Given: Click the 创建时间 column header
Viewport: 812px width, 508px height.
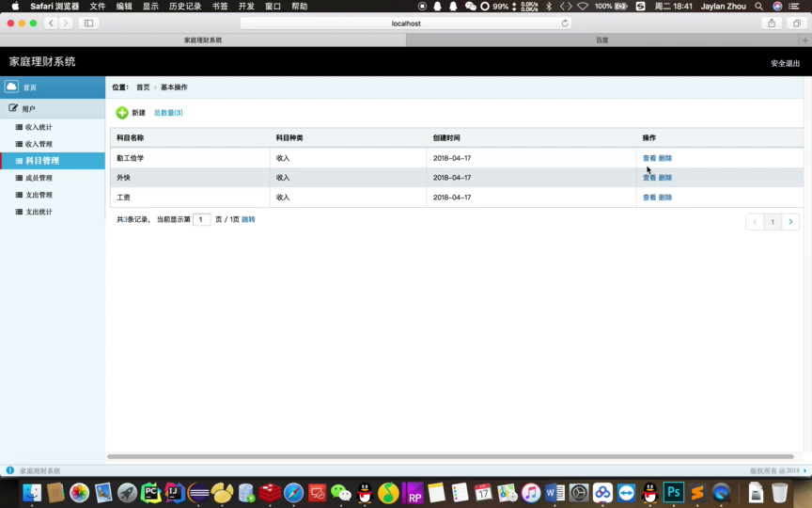Looking at the screenshot, I should coord(446,138).
